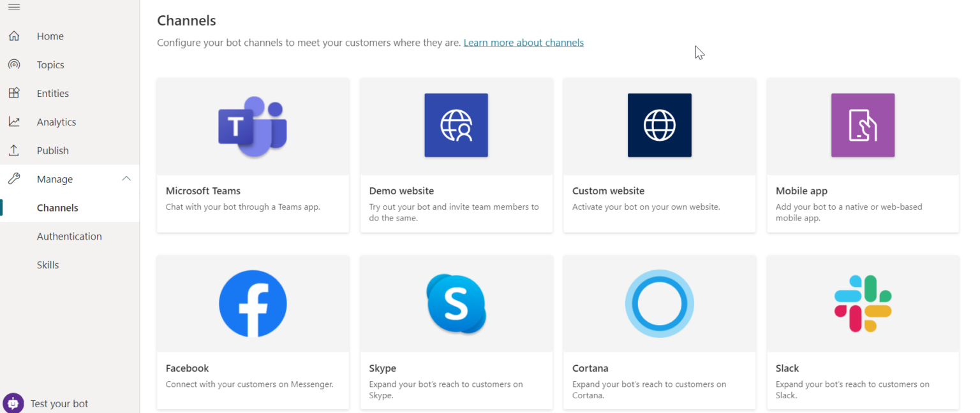
Task: Expand the Demo website channel card
Action: 456,155
